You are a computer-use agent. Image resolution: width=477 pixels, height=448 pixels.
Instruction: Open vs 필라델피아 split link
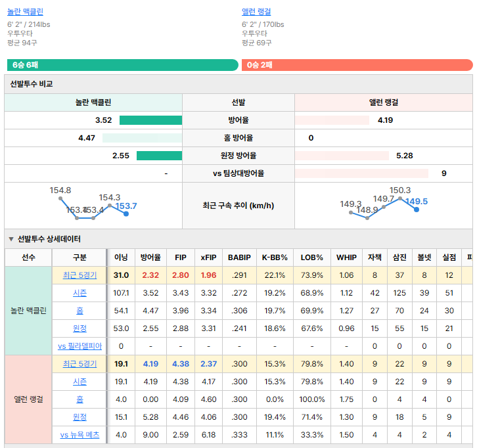point(79,346)
